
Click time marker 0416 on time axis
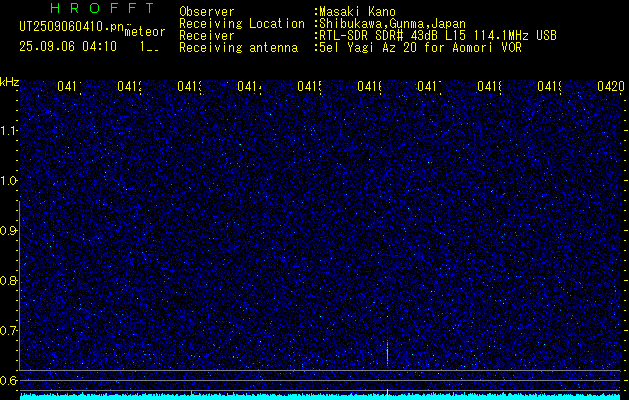click(x=369, y=86)
